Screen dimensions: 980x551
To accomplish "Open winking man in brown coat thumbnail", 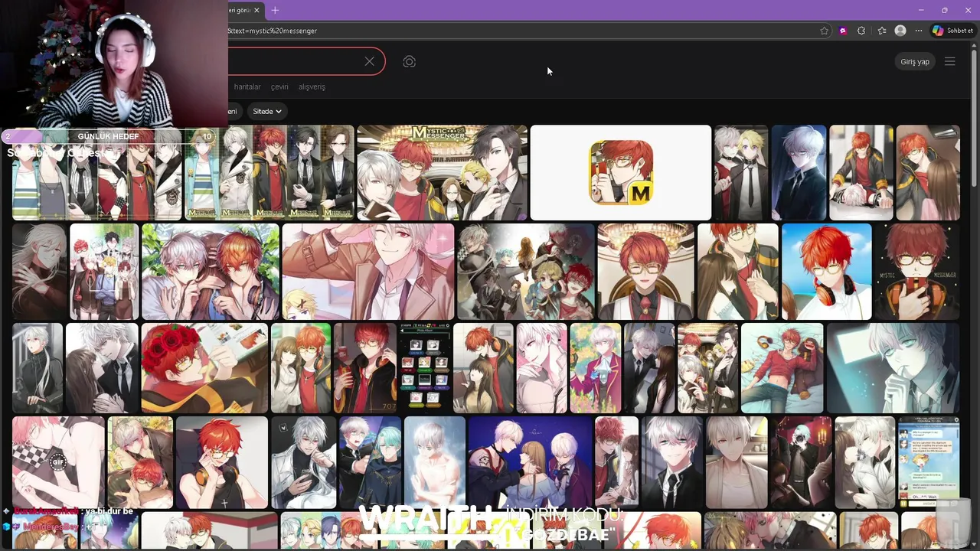I will (x=368, y=272).
